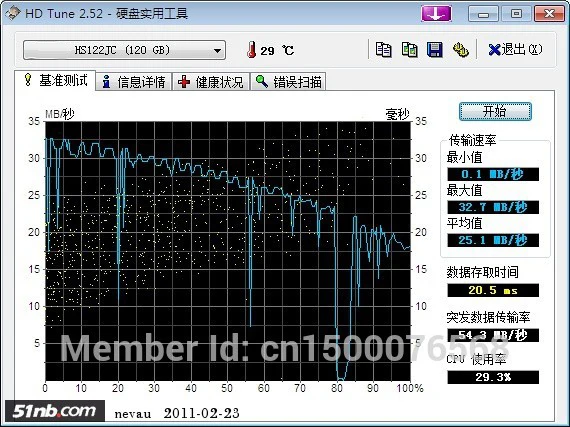Select the average value 25.1 MB/秒
The height and width of the screenshot is (427, 570).
[493, 240]
